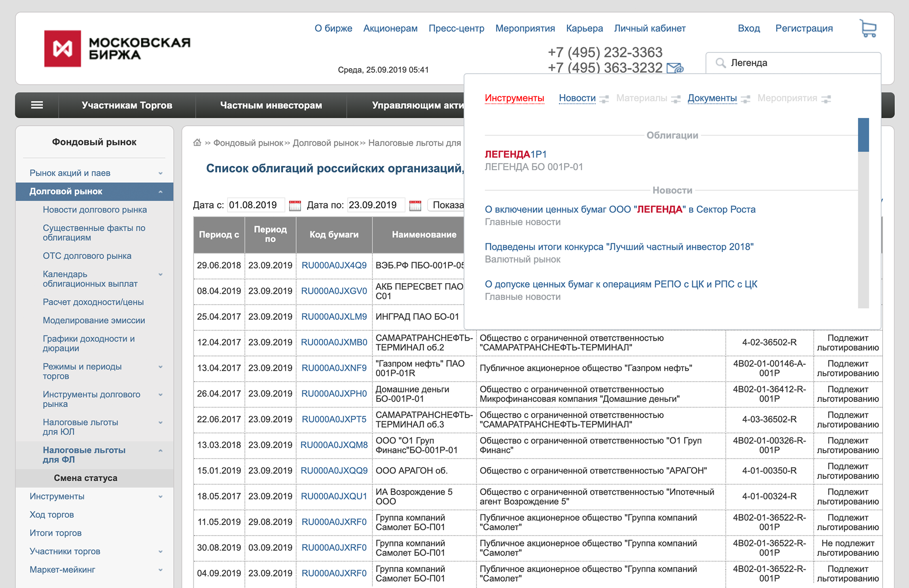
Task: Open 'Личный кабинет' link
Action: click(x=649, y=28)
